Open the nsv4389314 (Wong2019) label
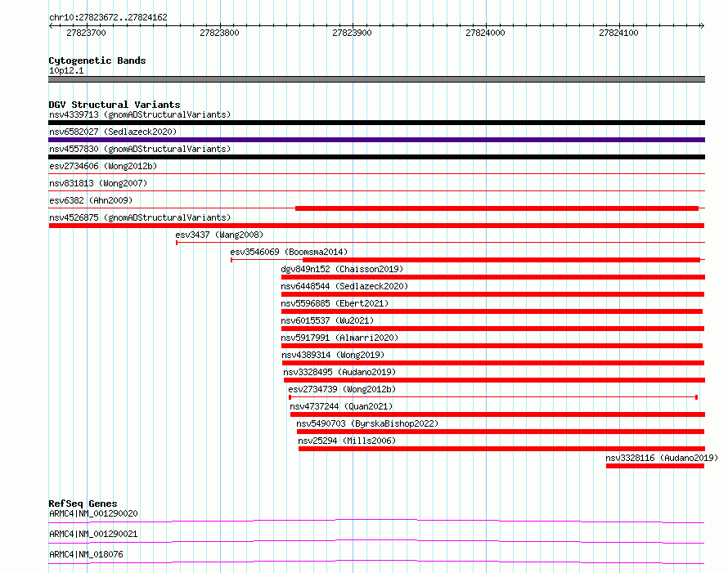The width and height of the screenshot is (728, 573). [333, 355]
